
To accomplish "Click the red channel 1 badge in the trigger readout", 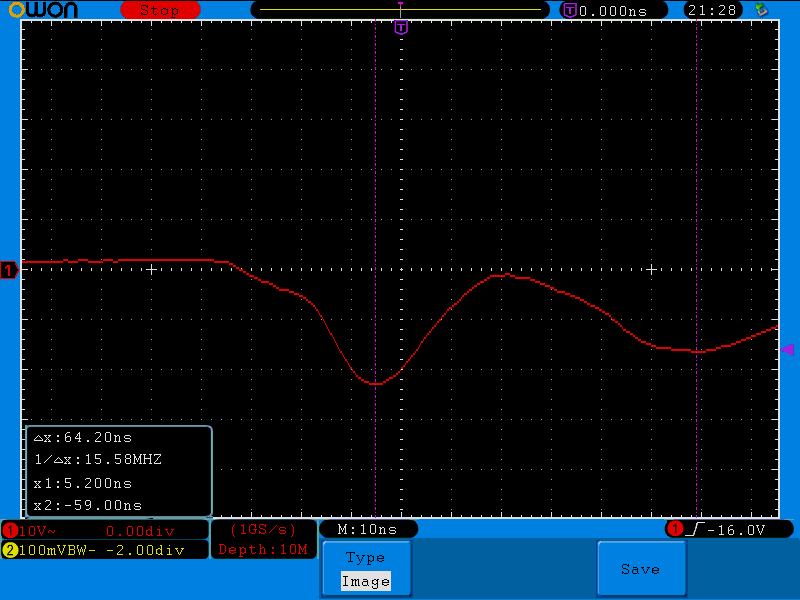I will 675,529.
